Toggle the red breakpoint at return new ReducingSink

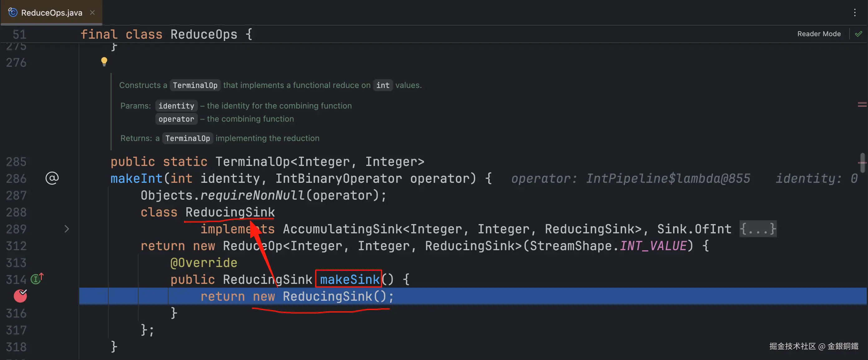[20, 296]
